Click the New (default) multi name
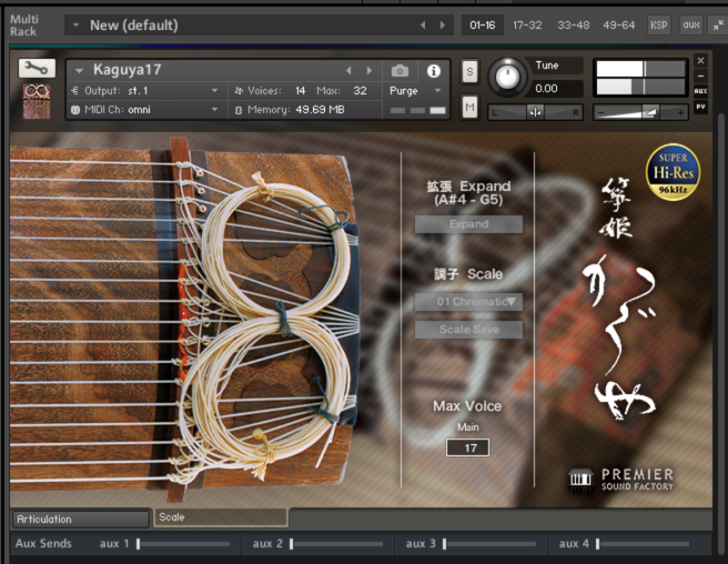 click(134, 25)
